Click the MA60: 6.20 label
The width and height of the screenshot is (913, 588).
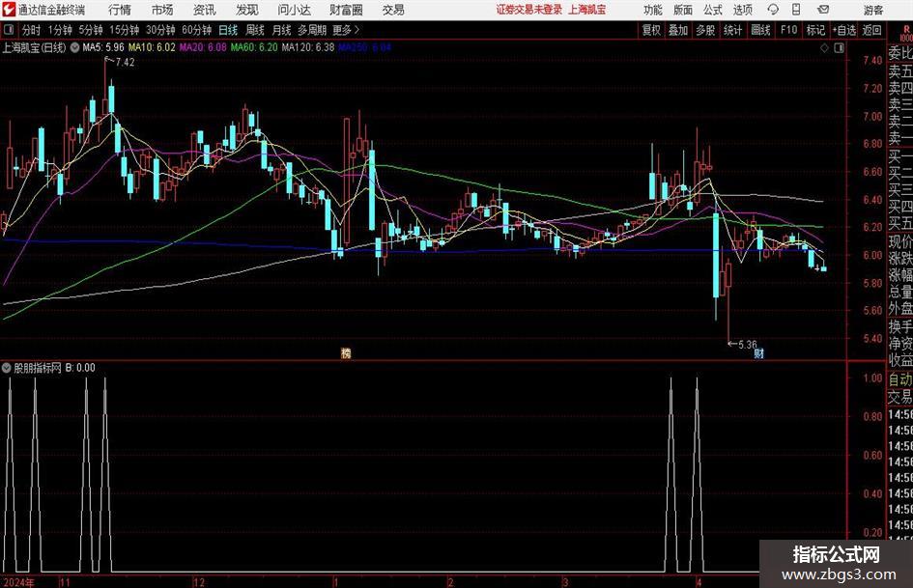254,47
